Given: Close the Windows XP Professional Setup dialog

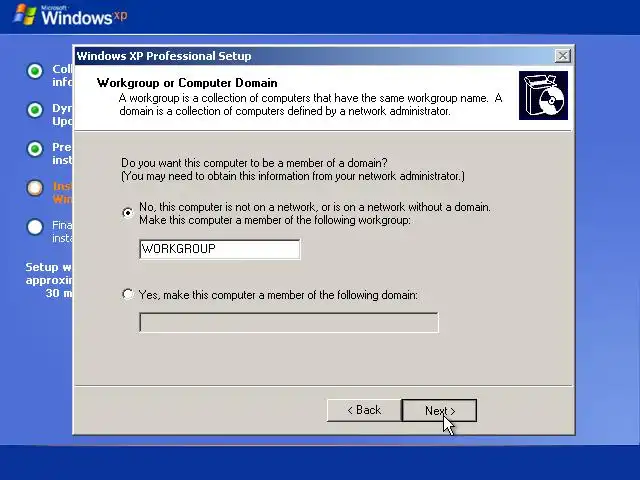Looking at the screenshot, I should click(x=562, y=56).
